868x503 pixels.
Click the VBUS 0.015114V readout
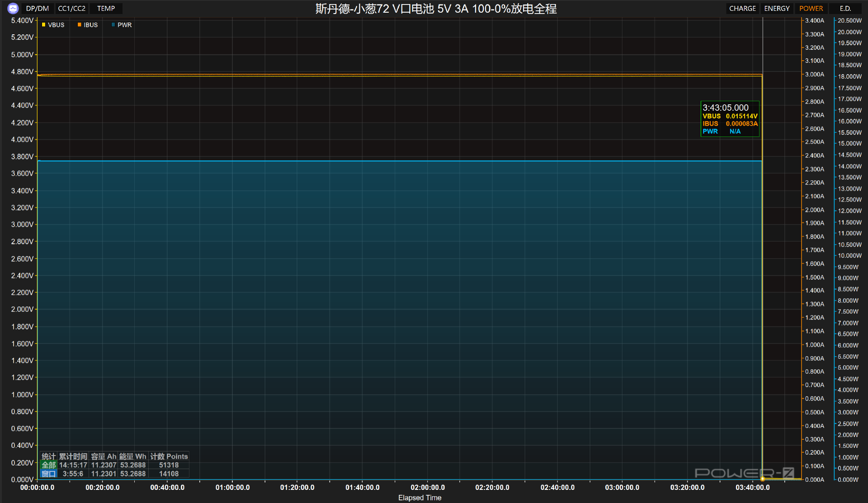[x=730, y=116]
